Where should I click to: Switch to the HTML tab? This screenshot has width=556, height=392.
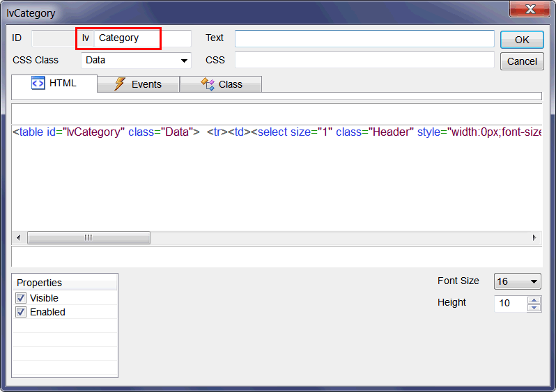pyautogui.click(x=54, y=84)
